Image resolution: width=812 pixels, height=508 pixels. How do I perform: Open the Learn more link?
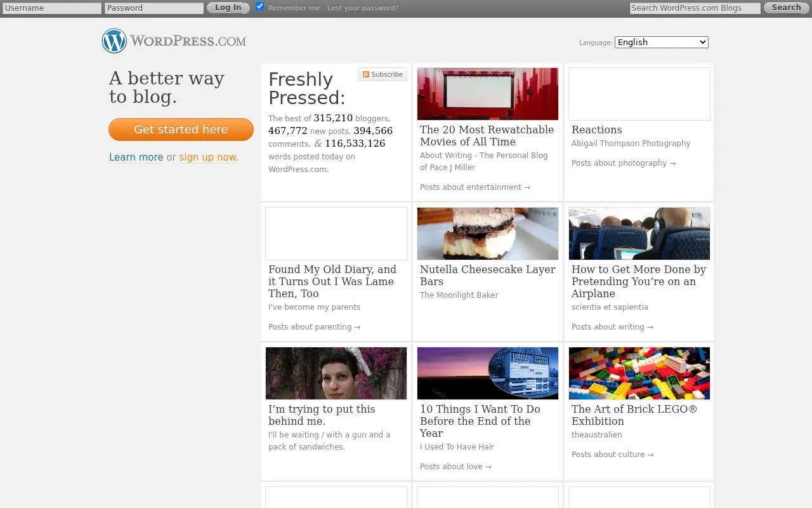pos(136,157)
